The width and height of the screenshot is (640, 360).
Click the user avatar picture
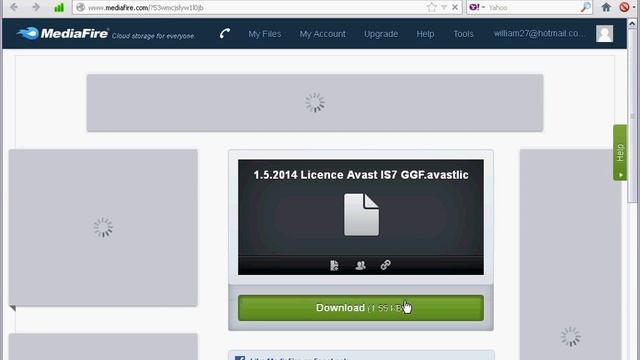point(604,33)
